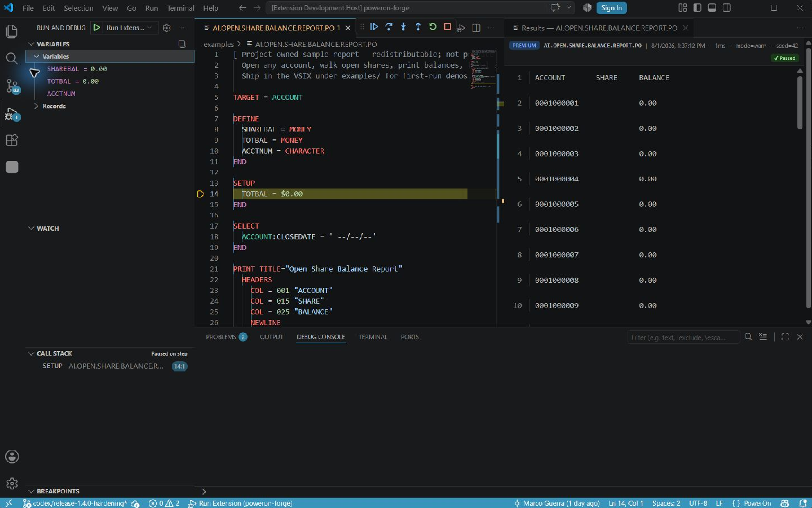Click the Results panel vertical scrollbar
This screenshot has width=812, height=508.
800,102
